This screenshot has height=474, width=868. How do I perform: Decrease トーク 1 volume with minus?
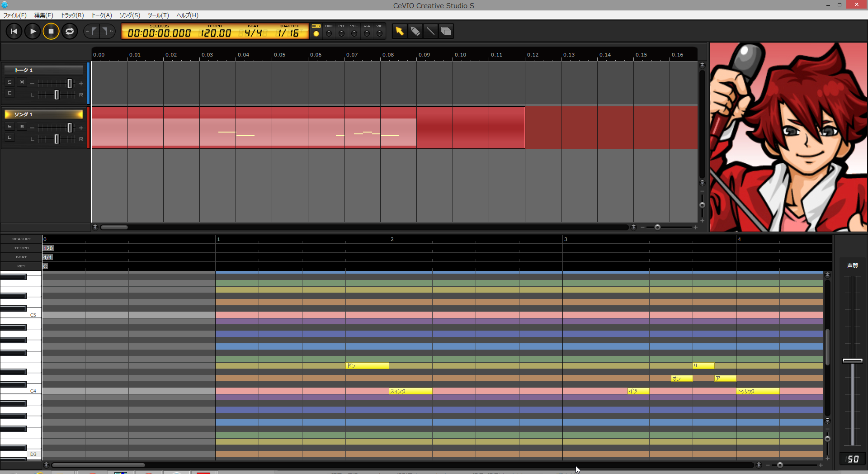pos(32,83)
